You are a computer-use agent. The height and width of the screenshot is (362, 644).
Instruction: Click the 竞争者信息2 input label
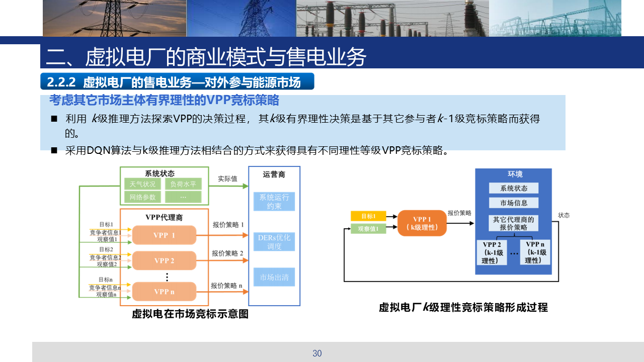(x=106, y=257)
